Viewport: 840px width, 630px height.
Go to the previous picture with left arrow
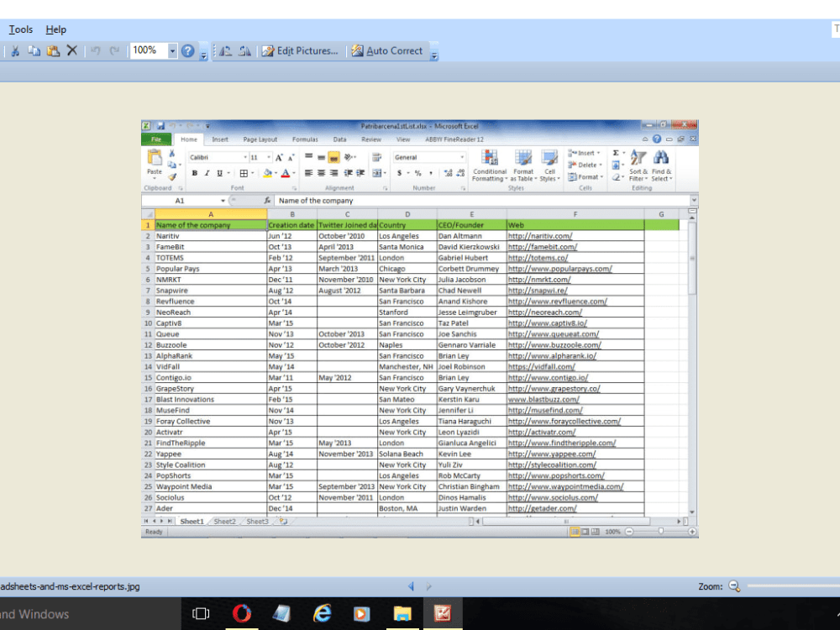tap(411, 586)
